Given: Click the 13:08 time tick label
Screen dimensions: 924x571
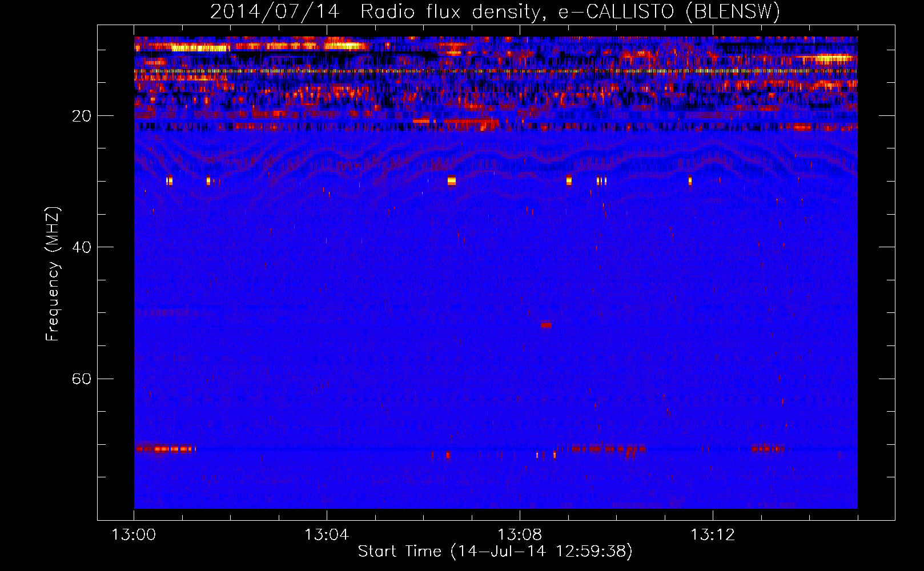Looking at the screenshot, I should click(x=520, y=535).
